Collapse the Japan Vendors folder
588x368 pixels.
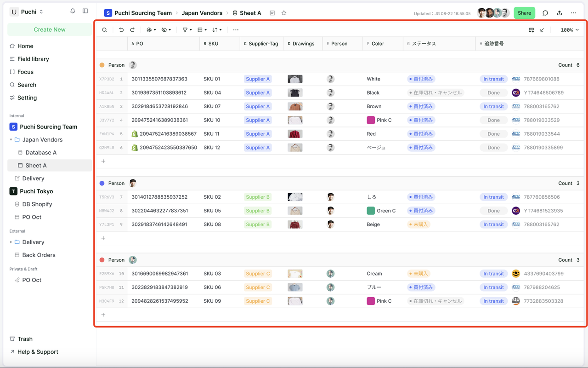coord(11,139)
